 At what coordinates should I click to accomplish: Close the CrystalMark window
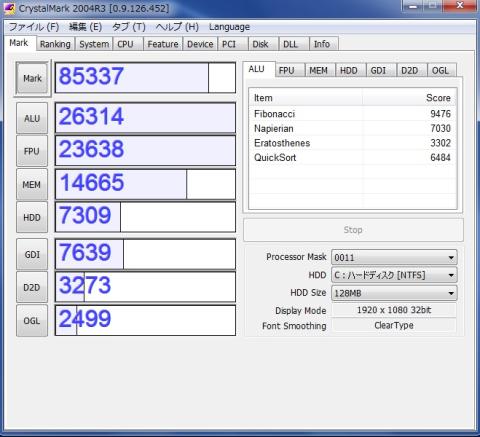(x=460, y=6)
